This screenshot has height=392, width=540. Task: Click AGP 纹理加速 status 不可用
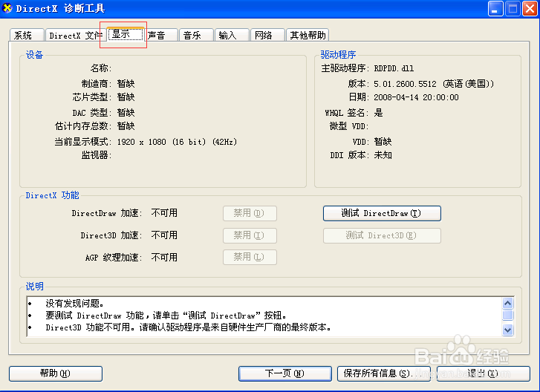[x=164, y=258]
